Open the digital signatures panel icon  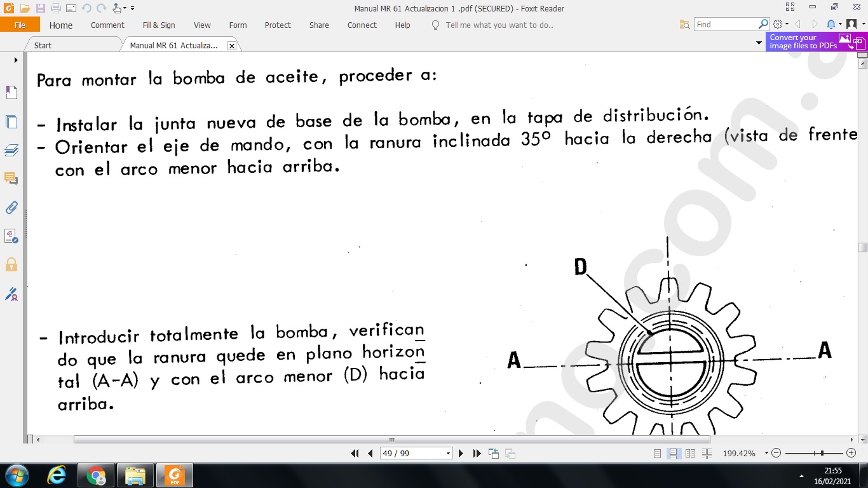pyautogui.click(x=11, y=236)
